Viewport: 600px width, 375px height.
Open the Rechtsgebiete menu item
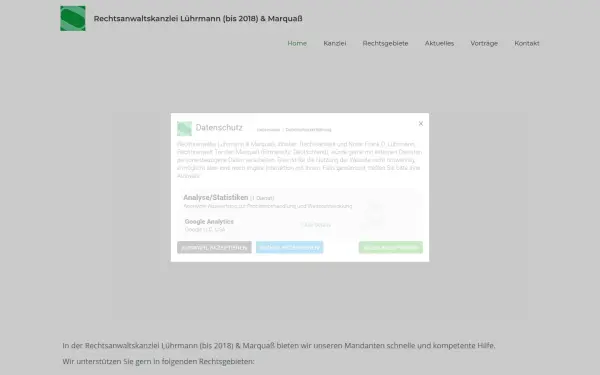point(385,43)
